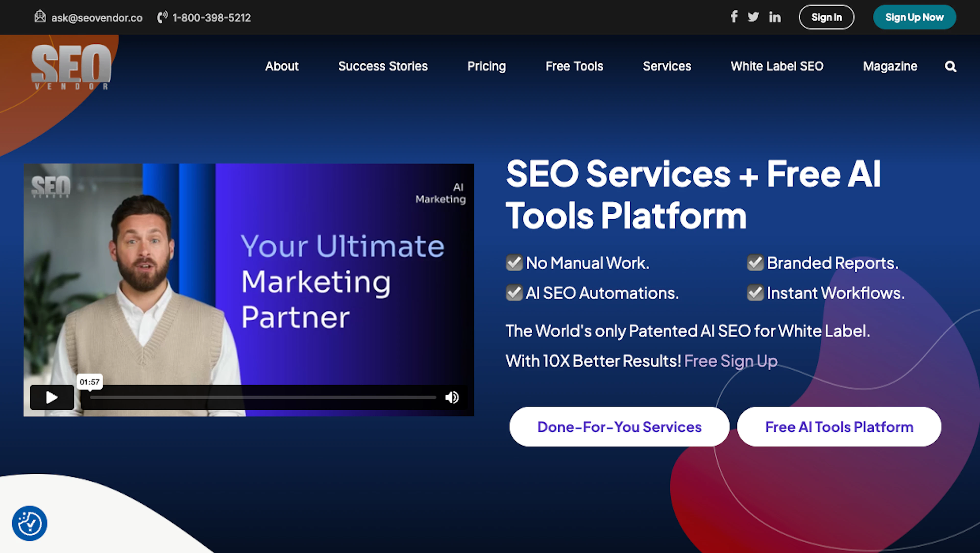Click the email envelope icon in the header
The width and height of the screenshot is (980, 553).
coord(40,17)
